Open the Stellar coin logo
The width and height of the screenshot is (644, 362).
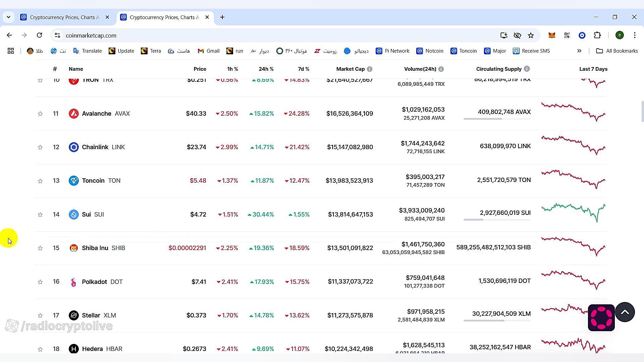point(74,315)
